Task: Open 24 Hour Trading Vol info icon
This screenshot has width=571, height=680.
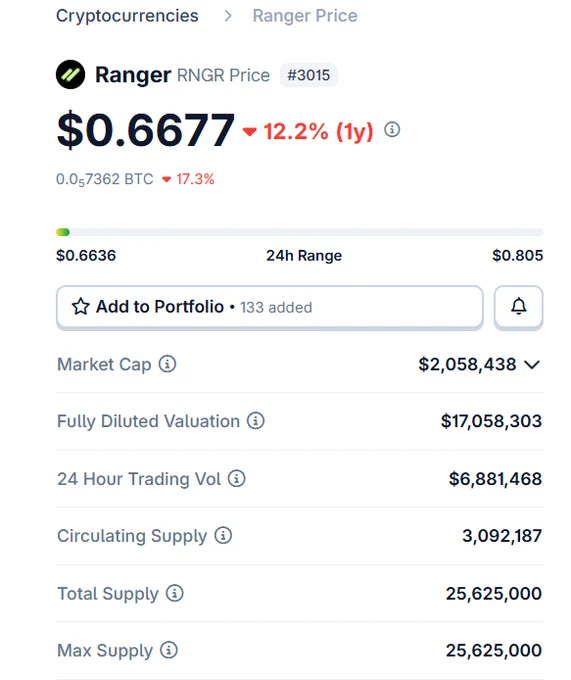Action: 237,478
